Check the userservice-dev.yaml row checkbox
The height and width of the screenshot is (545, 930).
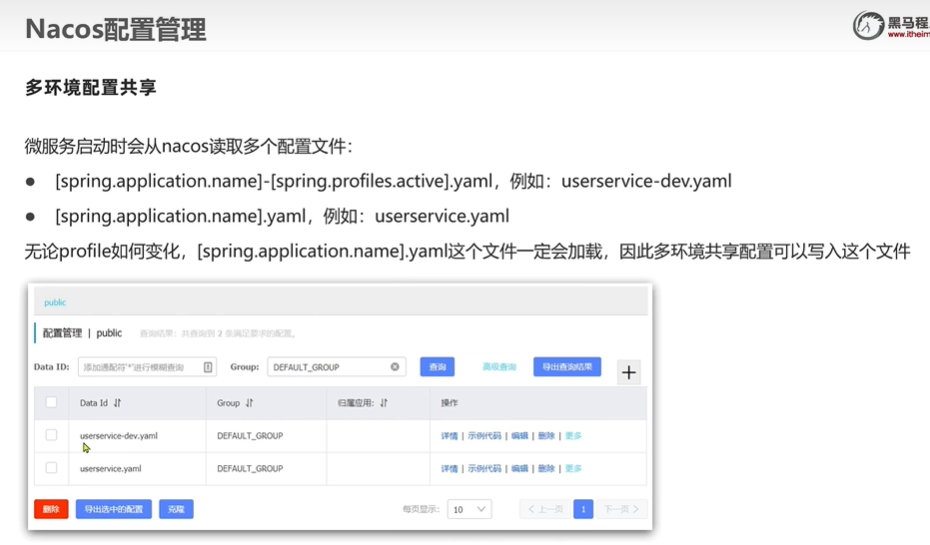[x=52, y=435]
